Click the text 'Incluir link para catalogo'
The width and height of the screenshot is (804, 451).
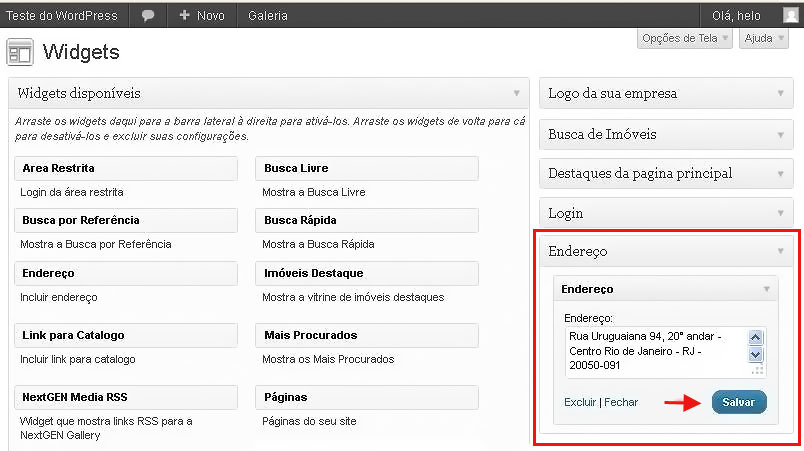click(x=77, y=359)
